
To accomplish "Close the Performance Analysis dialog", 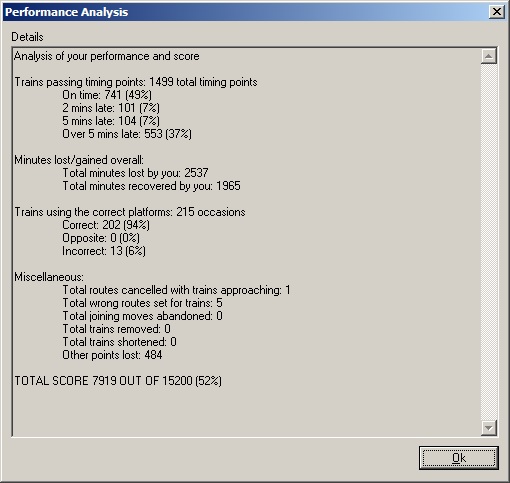I will click(x=496, y=12).
